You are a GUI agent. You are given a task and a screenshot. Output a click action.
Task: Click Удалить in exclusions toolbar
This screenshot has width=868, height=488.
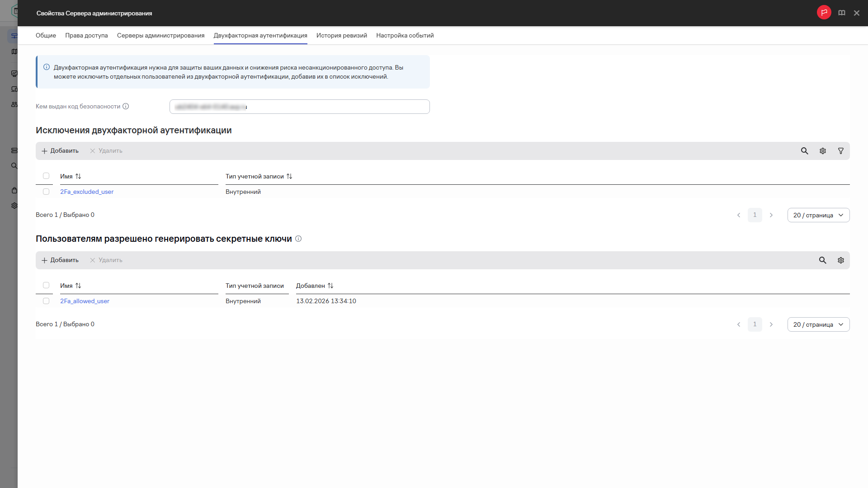click(x=106, y=151)
